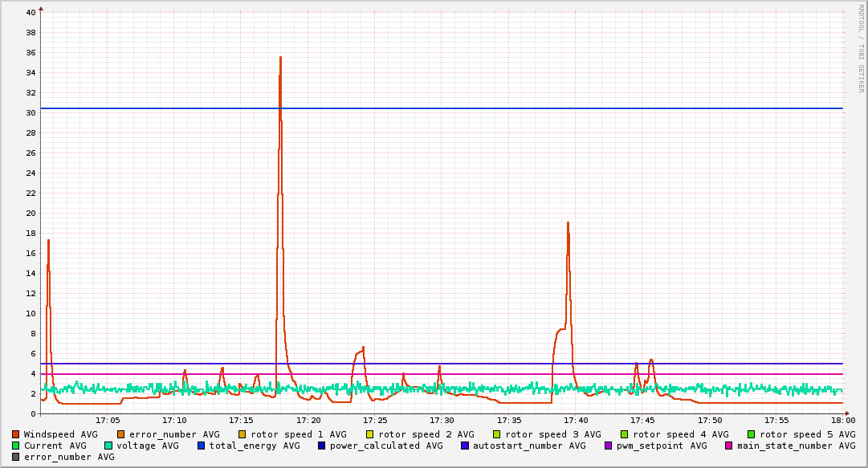Click the gray error_number AVG legend swatch

[x=15, y=458]
